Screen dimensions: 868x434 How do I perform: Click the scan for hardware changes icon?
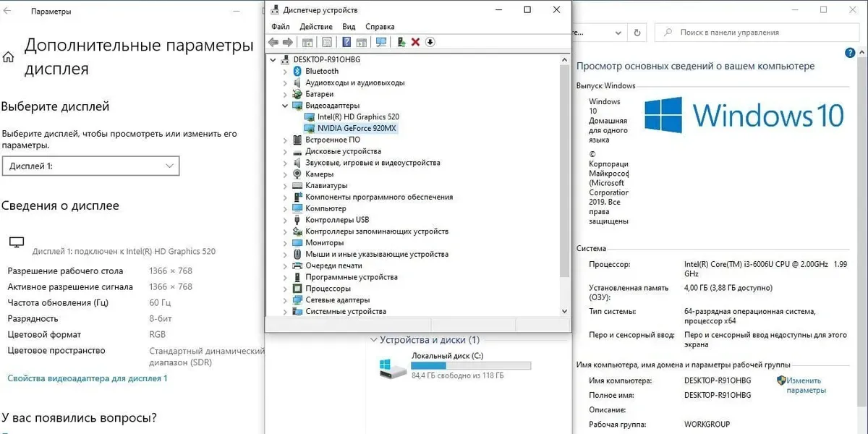[x=381, y=42]
